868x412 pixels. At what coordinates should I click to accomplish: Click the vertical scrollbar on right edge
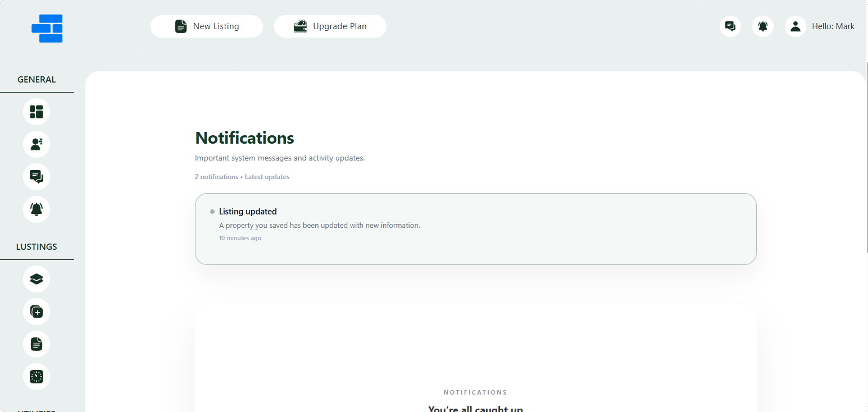[x=866, y=168]
